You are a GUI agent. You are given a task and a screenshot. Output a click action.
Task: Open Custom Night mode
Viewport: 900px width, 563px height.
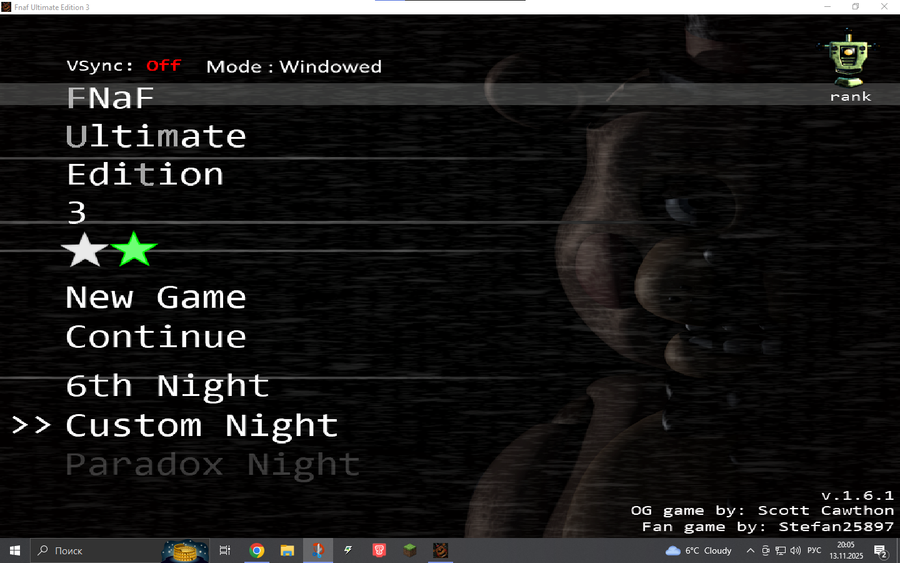coord(201,425)
